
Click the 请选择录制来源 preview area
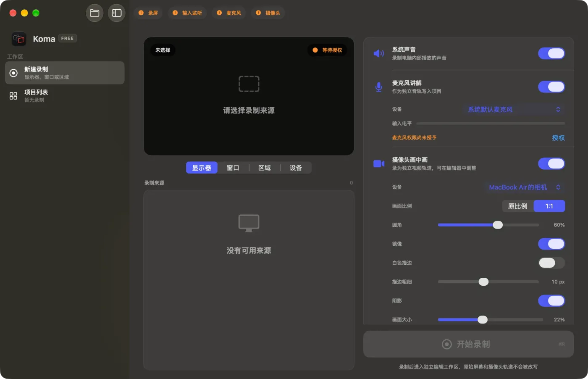pos(249,96)
